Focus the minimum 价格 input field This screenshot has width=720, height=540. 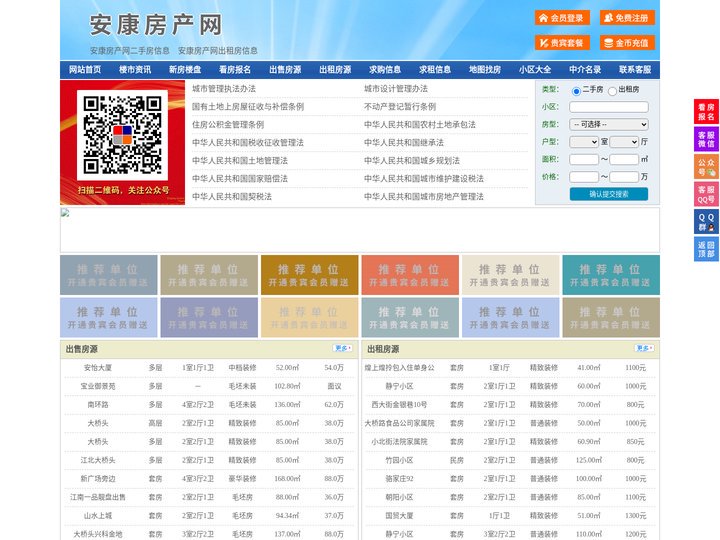(x=584, y=177)
